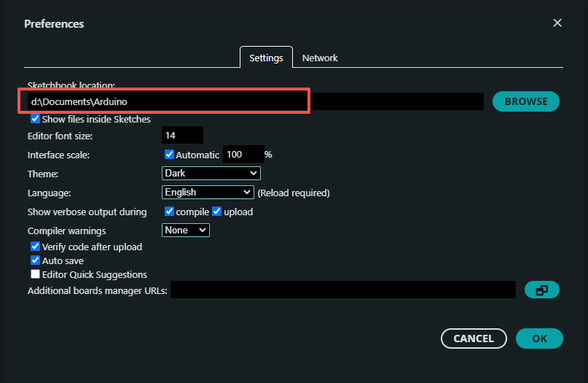
Task: Click the CANCEL button
Action: (x=474, y=338)
